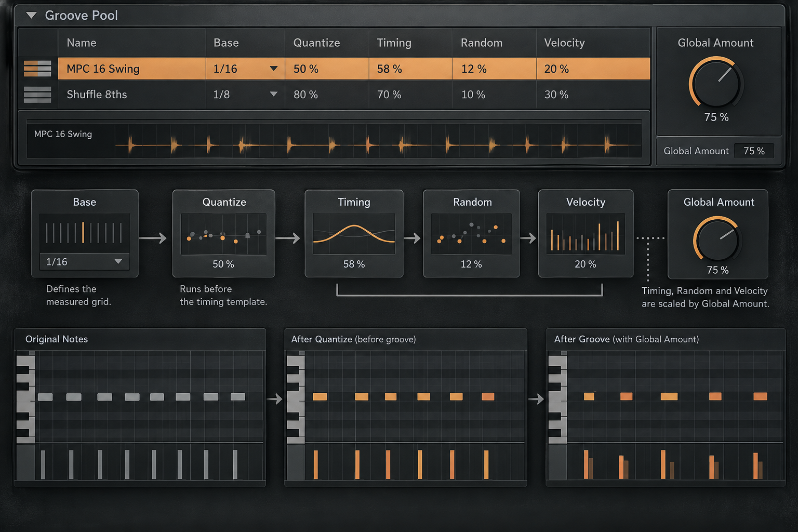
Task: Click the 50 % value in Quantize card
Action: 223,264
